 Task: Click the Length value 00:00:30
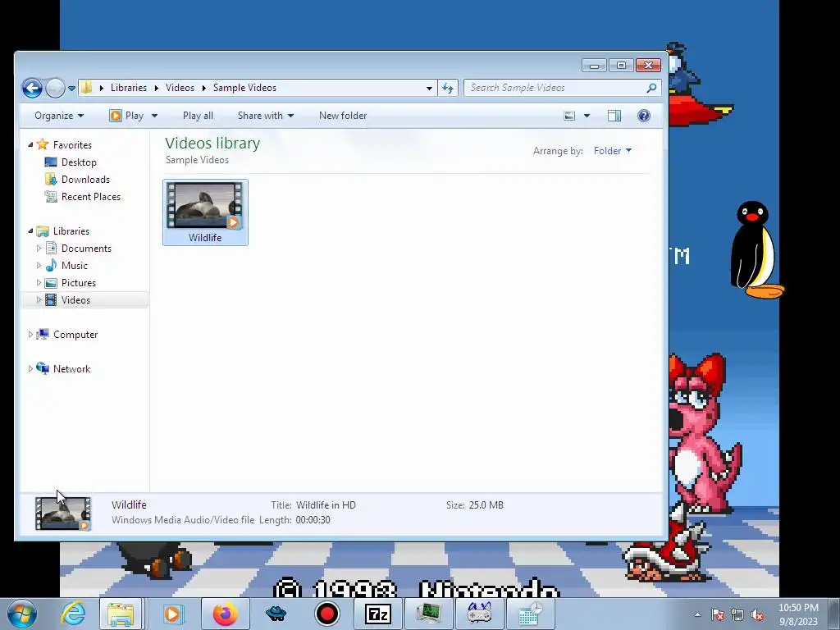click(x=313, y=519)
